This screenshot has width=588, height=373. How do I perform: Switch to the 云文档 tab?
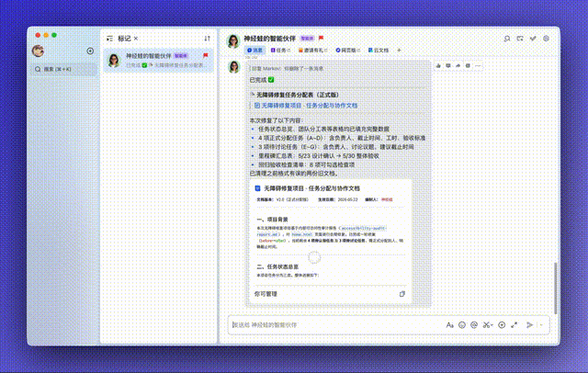[378, 51]
